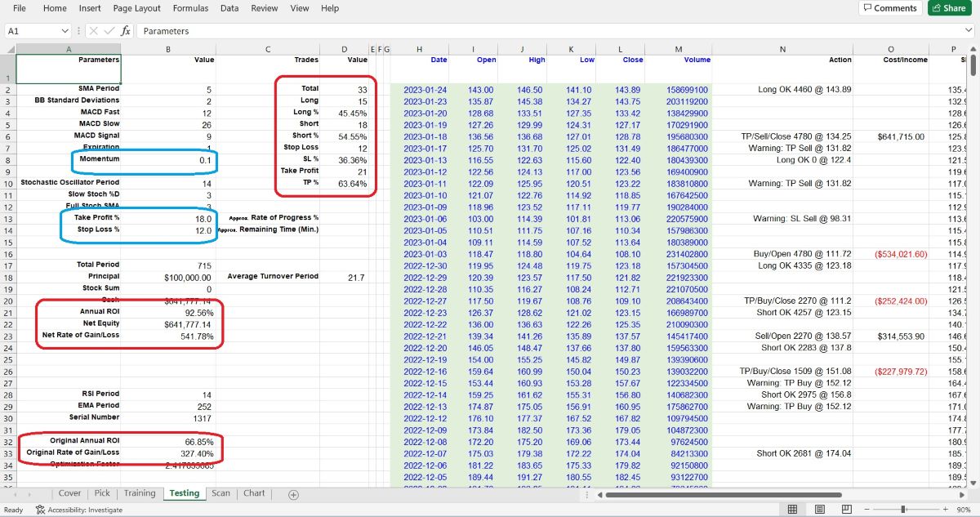This screenshot has width=980, height=517.
Task: Open the Home ribbon tab
Action: coord(55,8)
